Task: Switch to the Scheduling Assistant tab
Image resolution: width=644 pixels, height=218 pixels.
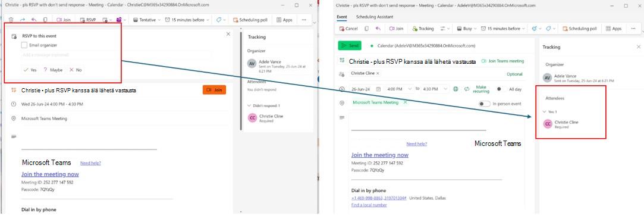Action: point(374,17)
